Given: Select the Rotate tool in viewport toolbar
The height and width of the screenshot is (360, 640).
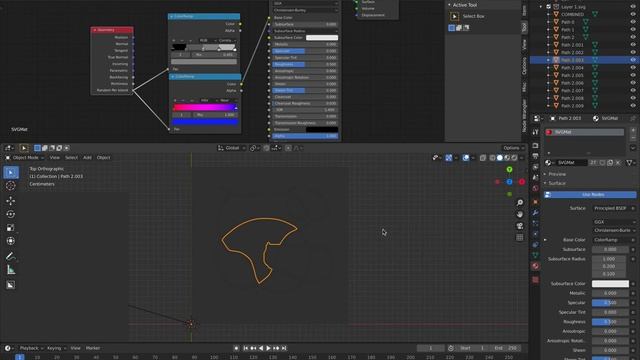Looking at the screenshot, I should (x=11, y=214).
